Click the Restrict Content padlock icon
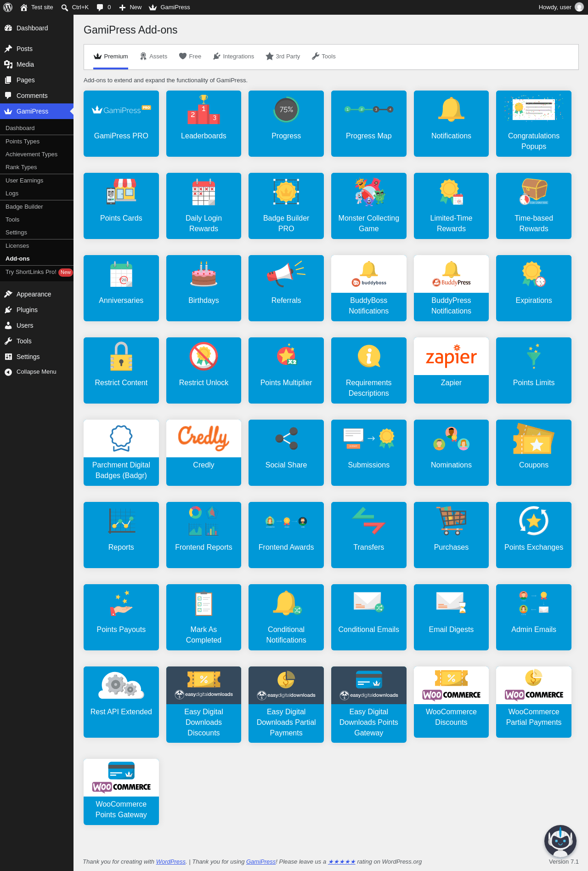This screenshot has height=871, width=588. tap(121, 356)
